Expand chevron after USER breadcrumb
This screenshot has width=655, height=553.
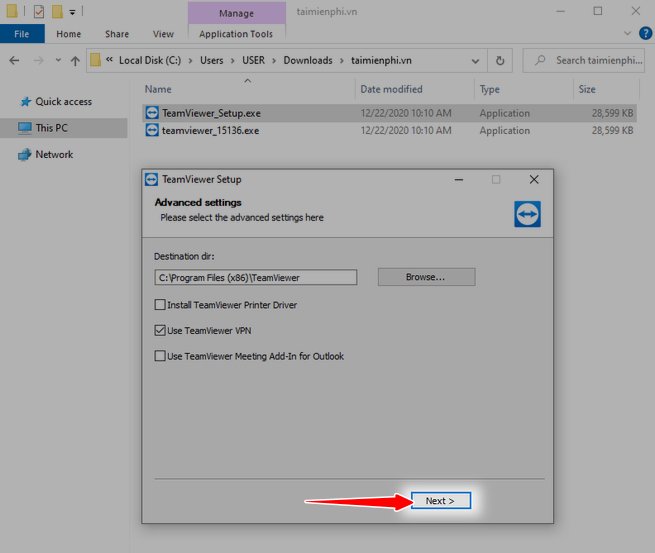(274, 61)
